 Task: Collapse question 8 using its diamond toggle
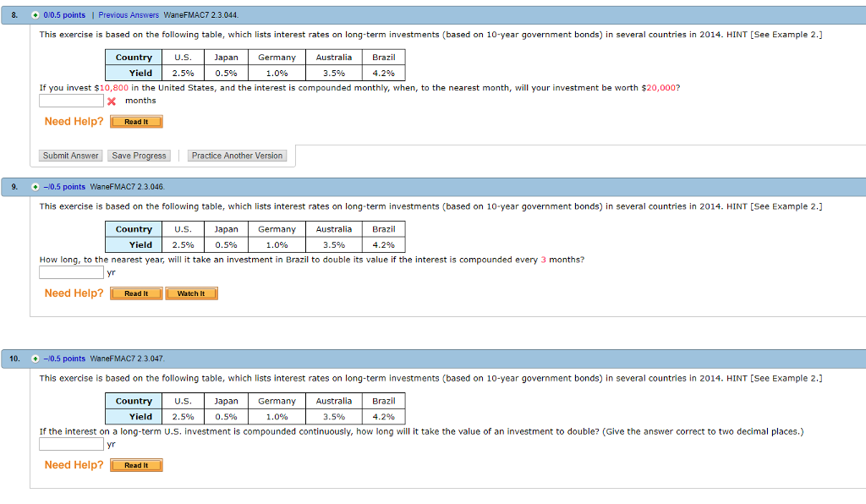(33, 14)
